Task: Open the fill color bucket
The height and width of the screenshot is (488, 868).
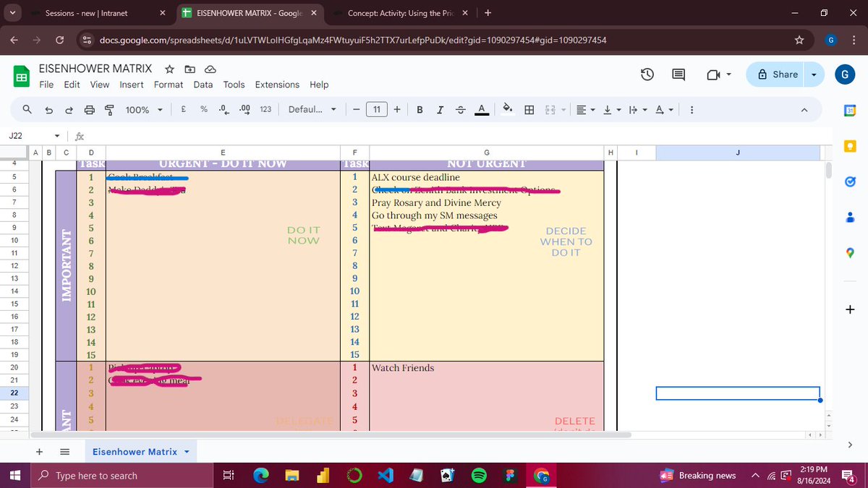Action: point(509,110)
